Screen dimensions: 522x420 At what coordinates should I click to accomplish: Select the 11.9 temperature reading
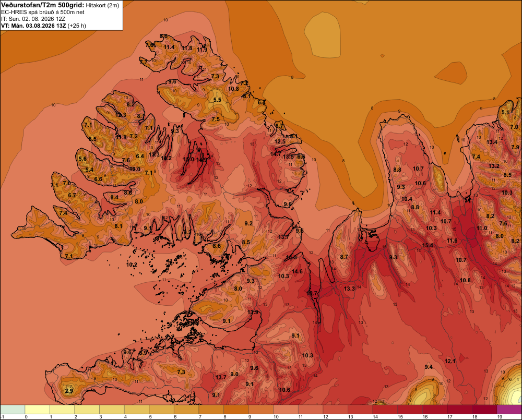point(201,50)
